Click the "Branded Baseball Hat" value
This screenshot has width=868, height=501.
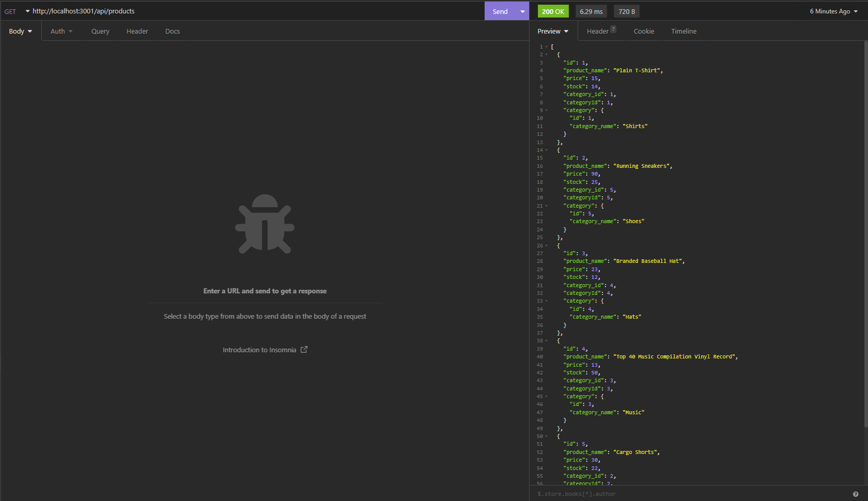(647, 261)
